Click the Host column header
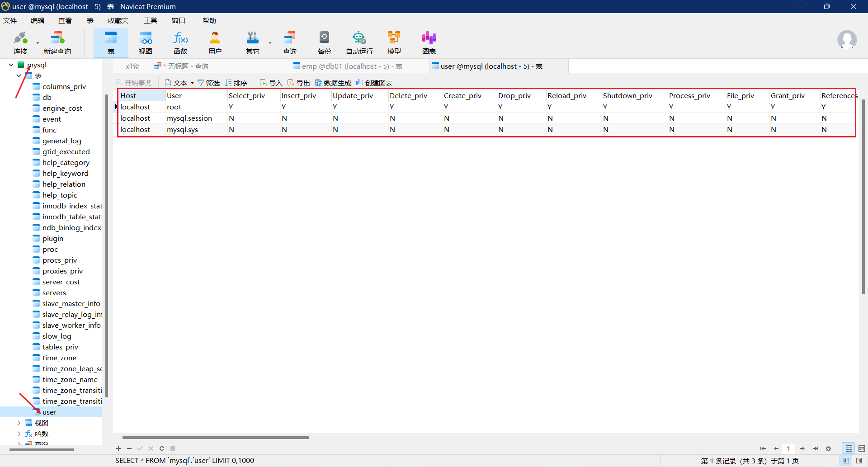868x467 pixels. point(142,95)
